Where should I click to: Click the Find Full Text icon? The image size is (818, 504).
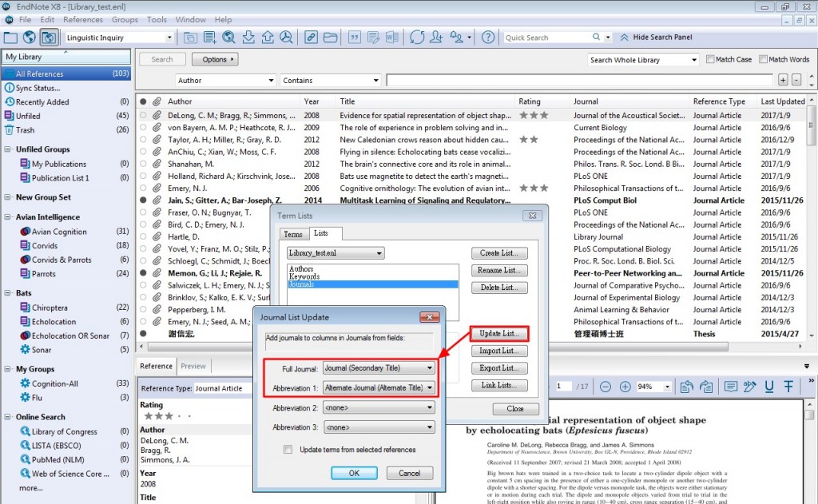click(286, 38)
